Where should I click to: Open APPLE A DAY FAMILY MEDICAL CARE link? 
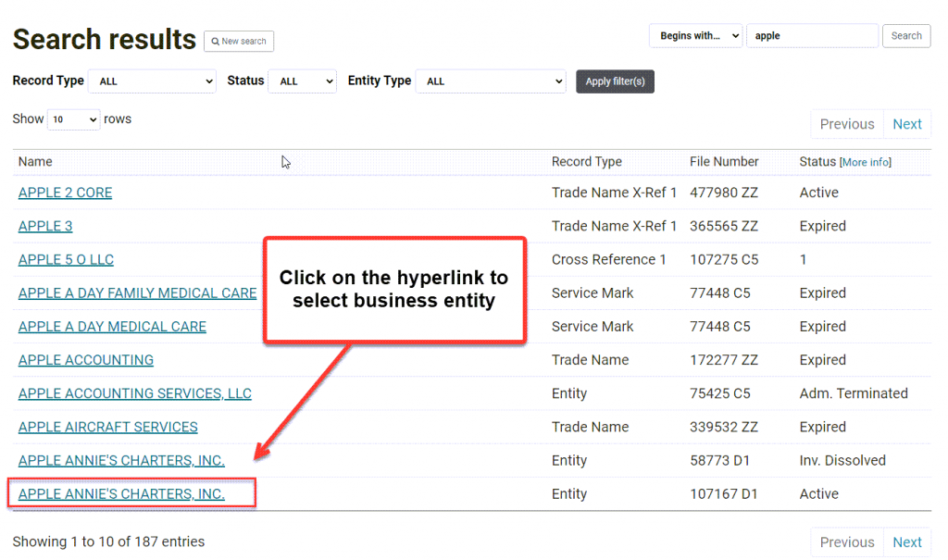[x=137, y=292]
